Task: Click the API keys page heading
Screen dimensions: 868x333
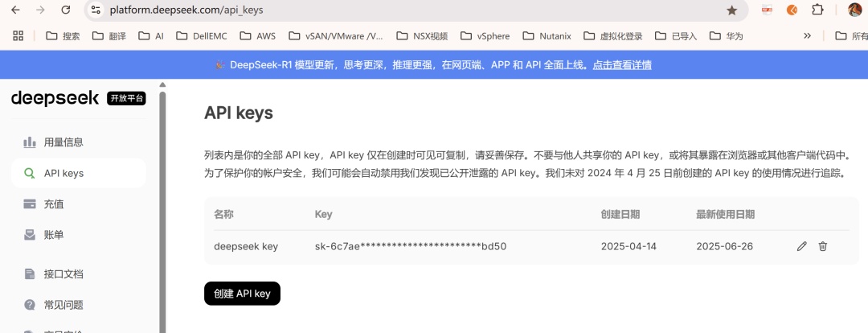Action: [x=239, y=113]
